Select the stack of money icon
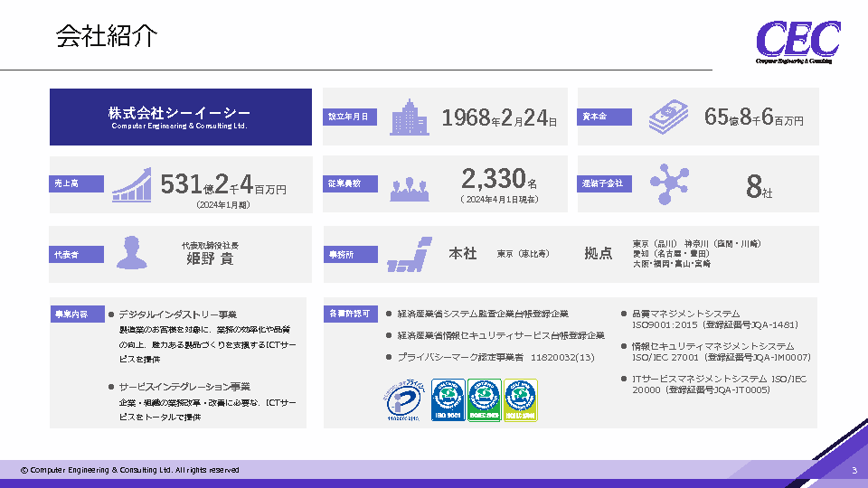 tap(667, 117)
